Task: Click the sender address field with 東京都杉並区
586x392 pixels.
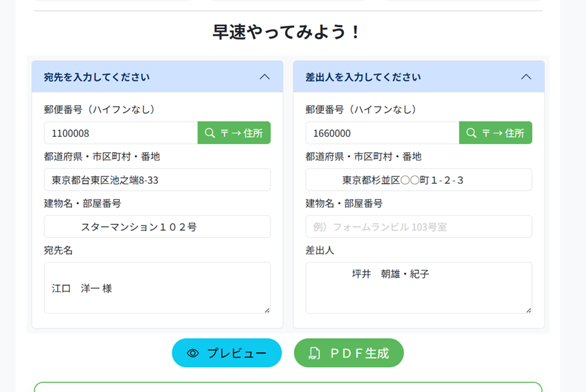Action: [419, 180]
